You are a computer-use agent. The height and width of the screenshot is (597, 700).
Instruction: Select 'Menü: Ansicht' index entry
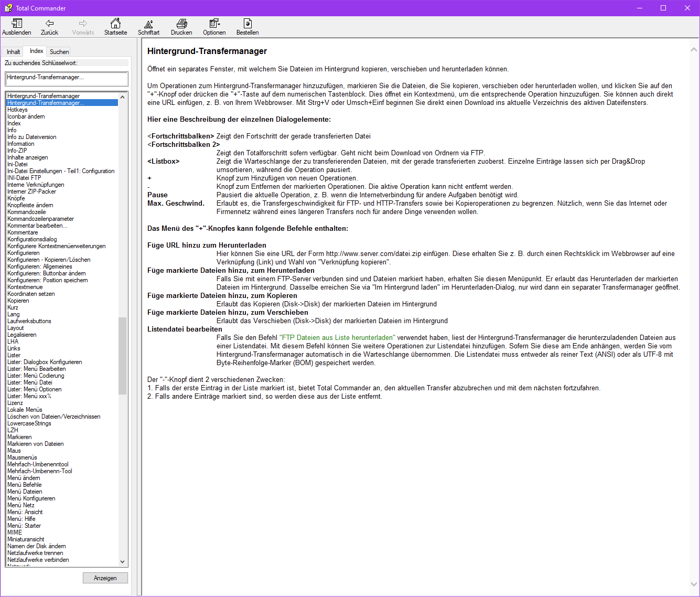coord(25,512)
